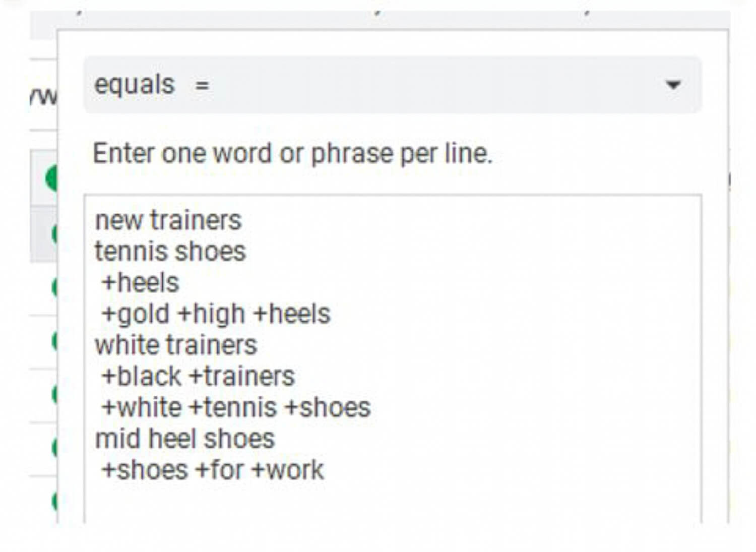Click green status dot beside "mid heel shoes"

point(54,447)
